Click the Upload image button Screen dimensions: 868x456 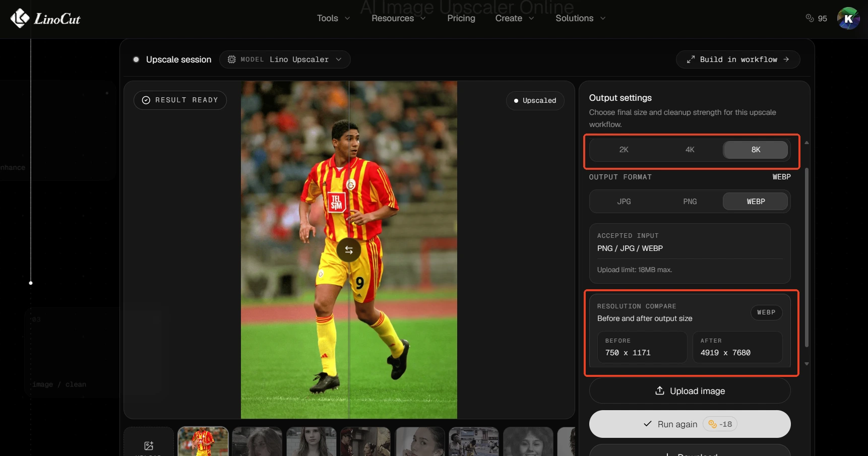click(x=690, y=391)
